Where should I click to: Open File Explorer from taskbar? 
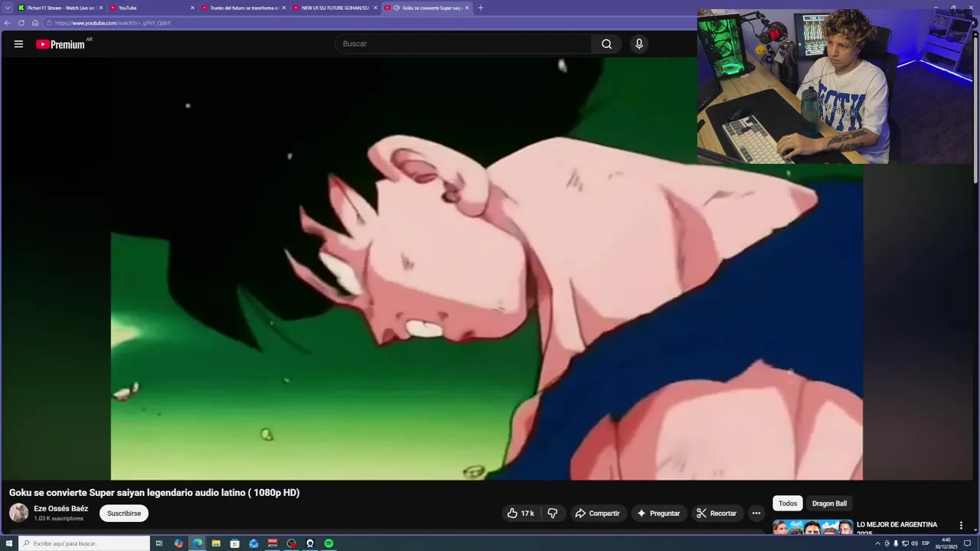216,543
